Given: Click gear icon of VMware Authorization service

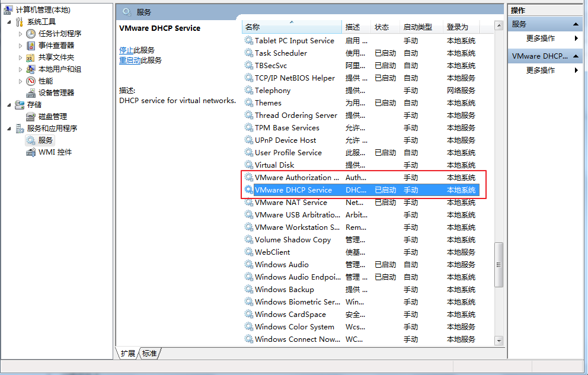Looking at the screenshot, I should (x=248, y=177).
